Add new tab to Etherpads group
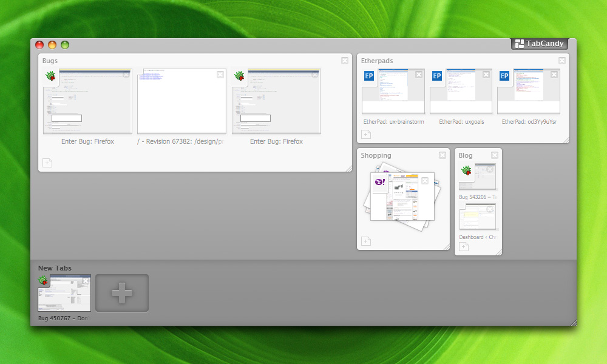 click(x=366, y=135)
